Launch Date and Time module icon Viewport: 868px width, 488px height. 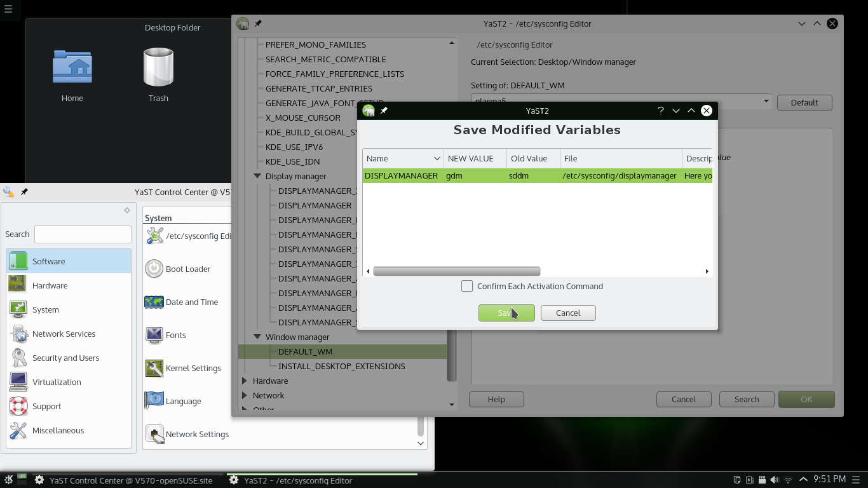pos(154,302)
